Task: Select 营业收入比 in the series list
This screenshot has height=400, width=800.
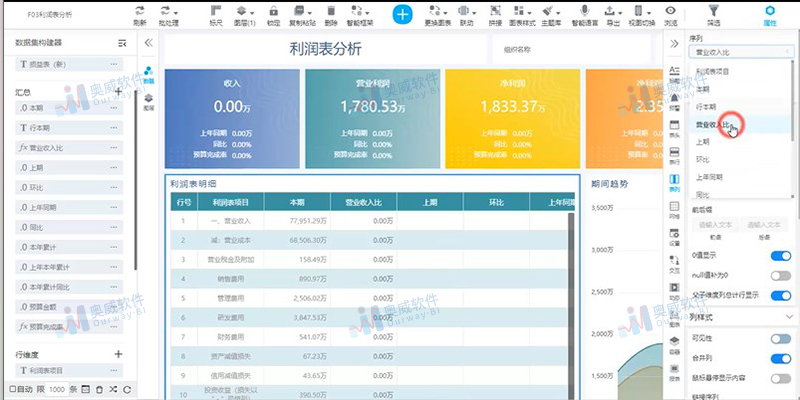Action: point(740,124)
